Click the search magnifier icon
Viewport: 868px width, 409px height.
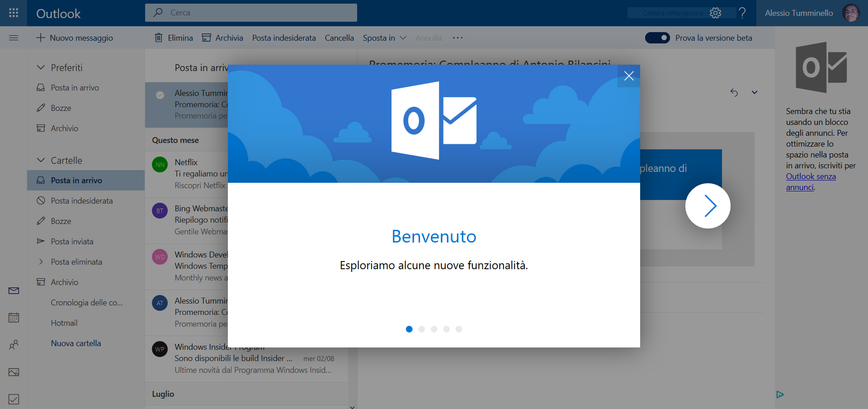158,13
